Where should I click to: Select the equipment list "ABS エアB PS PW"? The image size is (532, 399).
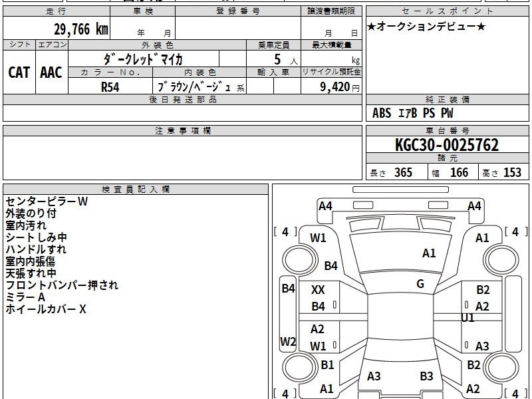[412, 113]
